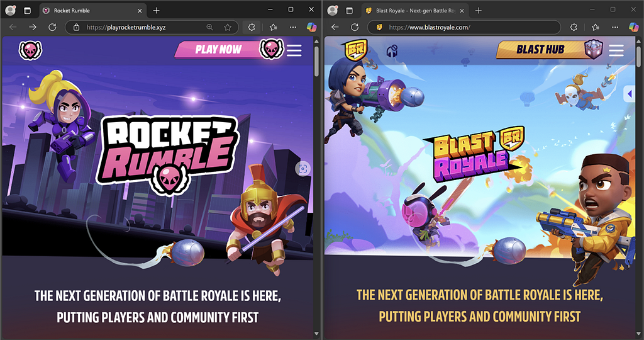644x340 pixels.
Task: Launch Copilot in the Rocket Rumble window
Action: click(x=312, y=27)
